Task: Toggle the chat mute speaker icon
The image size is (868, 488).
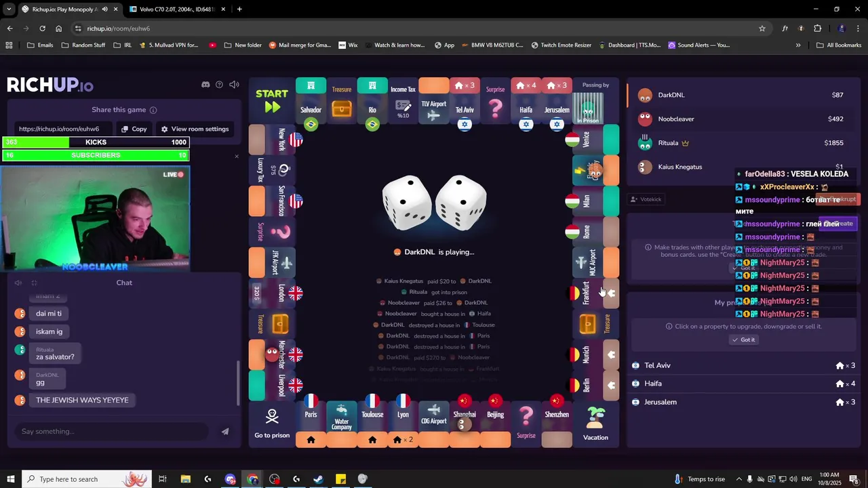Action: tap(18, 283)
